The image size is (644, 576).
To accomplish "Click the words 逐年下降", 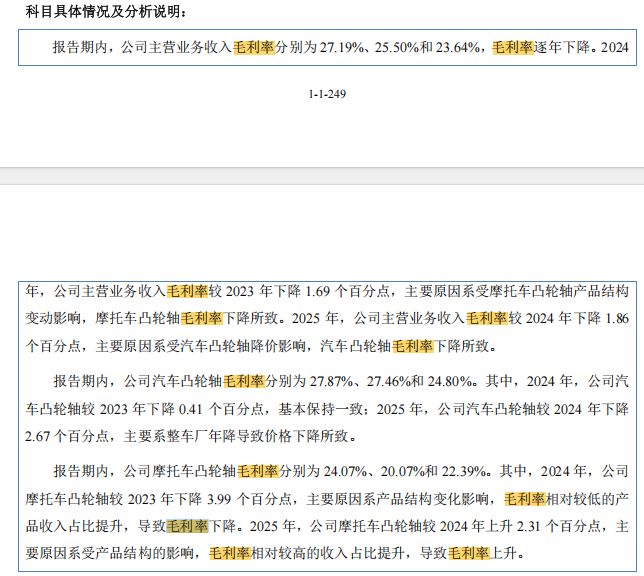I will (561, 47).
